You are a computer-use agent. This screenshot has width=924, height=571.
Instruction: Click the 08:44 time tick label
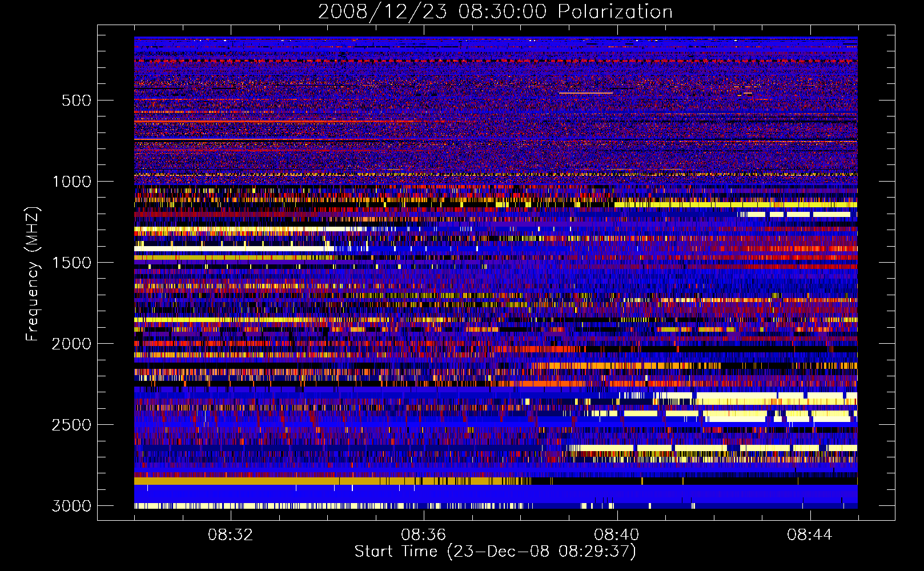(x=809, y=535)
